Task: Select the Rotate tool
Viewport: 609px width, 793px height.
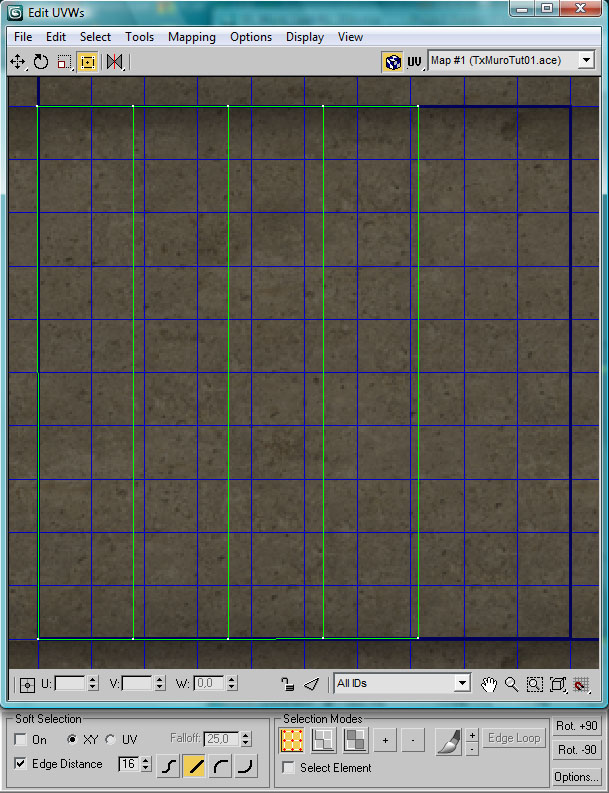Action: [41, 62]
